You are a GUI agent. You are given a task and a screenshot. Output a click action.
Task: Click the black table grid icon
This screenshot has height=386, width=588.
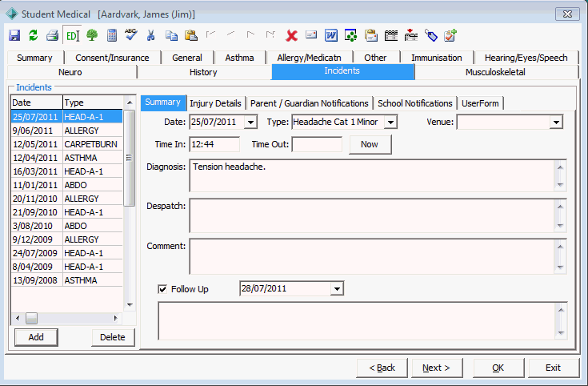point(390,36)
